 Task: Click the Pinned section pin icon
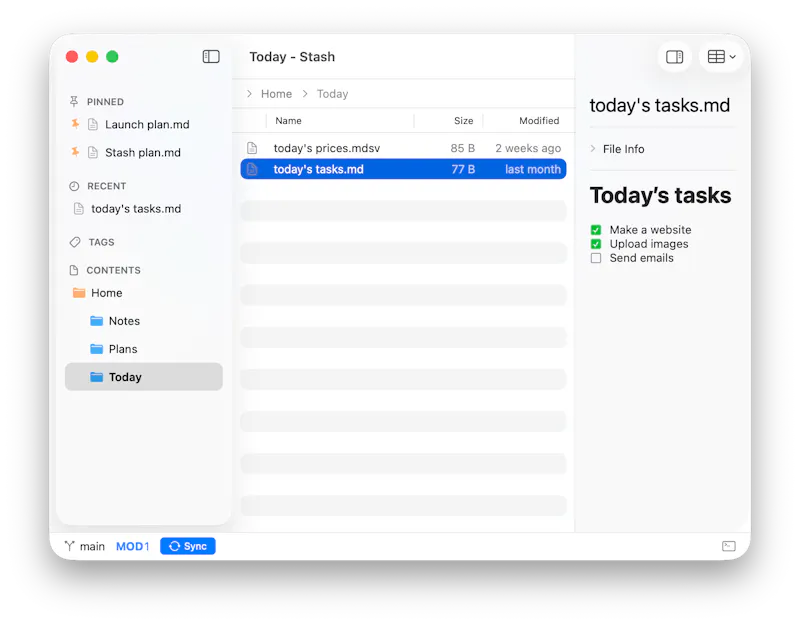tap(74, 102)
